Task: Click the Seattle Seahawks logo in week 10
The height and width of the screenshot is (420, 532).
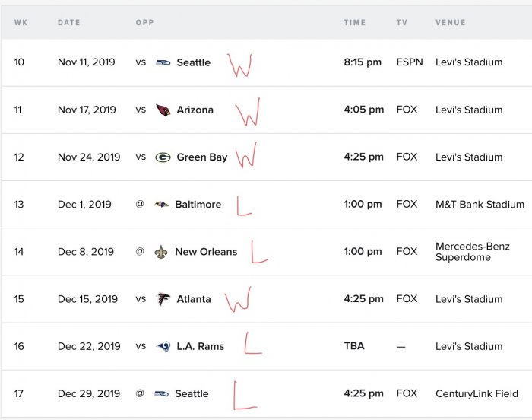Action: pos(163,62)
